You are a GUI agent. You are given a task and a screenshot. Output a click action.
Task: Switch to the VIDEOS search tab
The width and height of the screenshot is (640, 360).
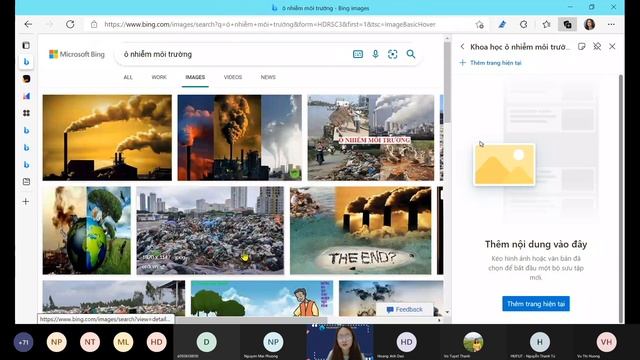tap(233, 77)
